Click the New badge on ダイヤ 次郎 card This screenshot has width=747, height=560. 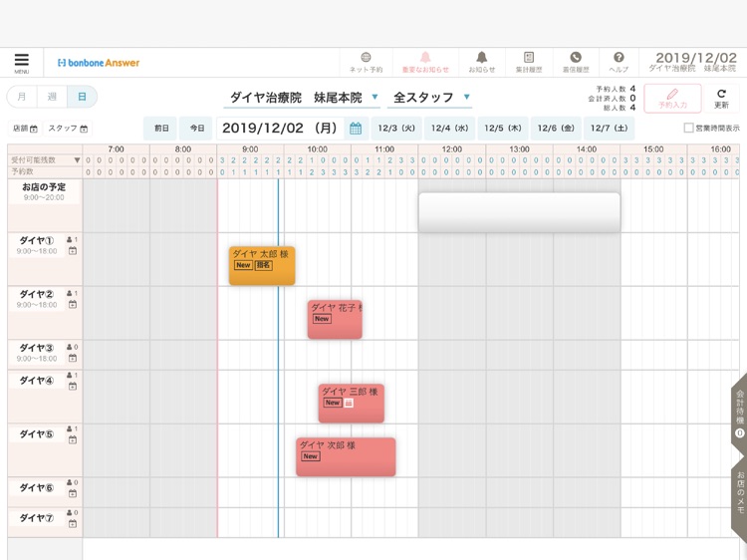(x=310, y=456)
